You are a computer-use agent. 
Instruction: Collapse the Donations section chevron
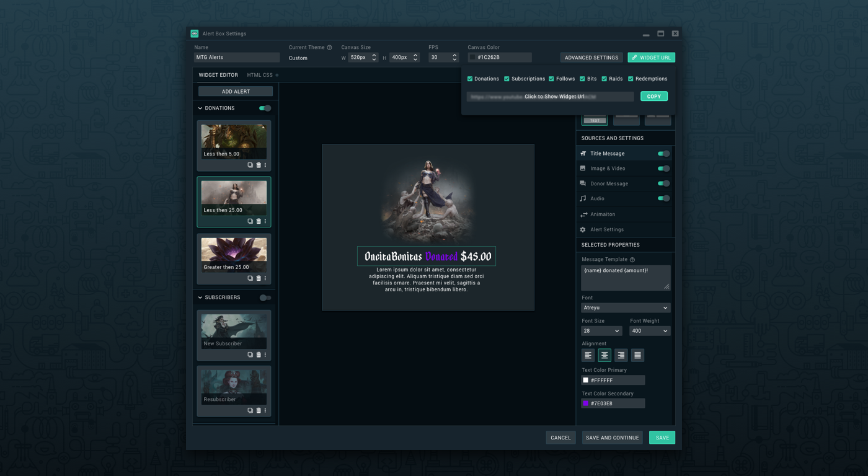tap(200, 108)
